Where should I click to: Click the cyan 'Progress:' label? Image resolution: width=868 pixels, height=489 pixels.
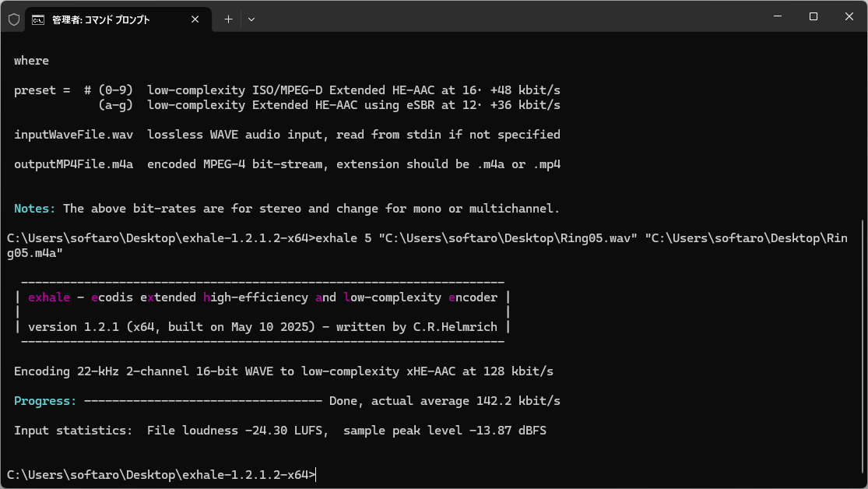(x=45, y=401)
